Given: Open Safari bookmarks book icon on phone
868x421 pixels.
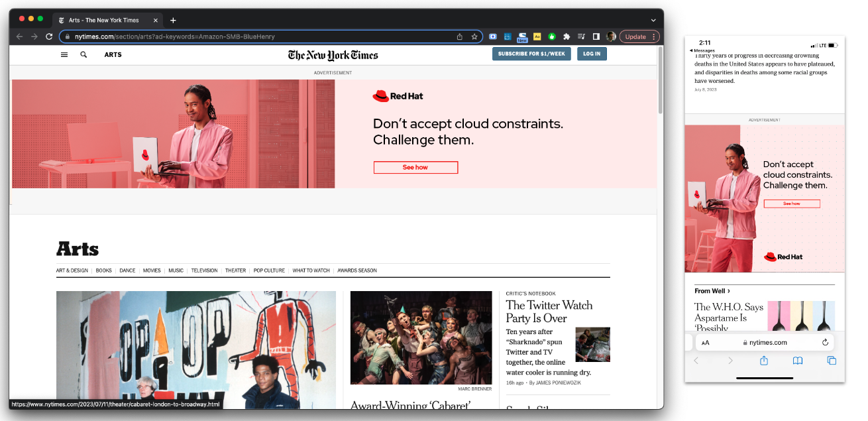Looking at the screenshot, I should click(x=798, y=361).
